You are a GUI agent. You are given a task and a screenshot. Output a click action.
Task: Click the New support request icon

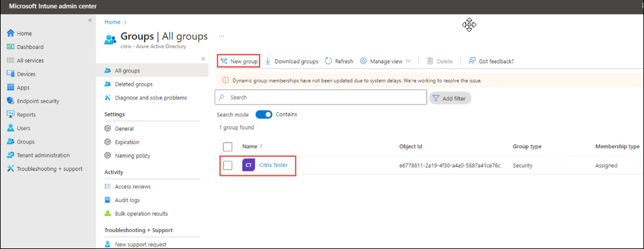pos(108,245)
